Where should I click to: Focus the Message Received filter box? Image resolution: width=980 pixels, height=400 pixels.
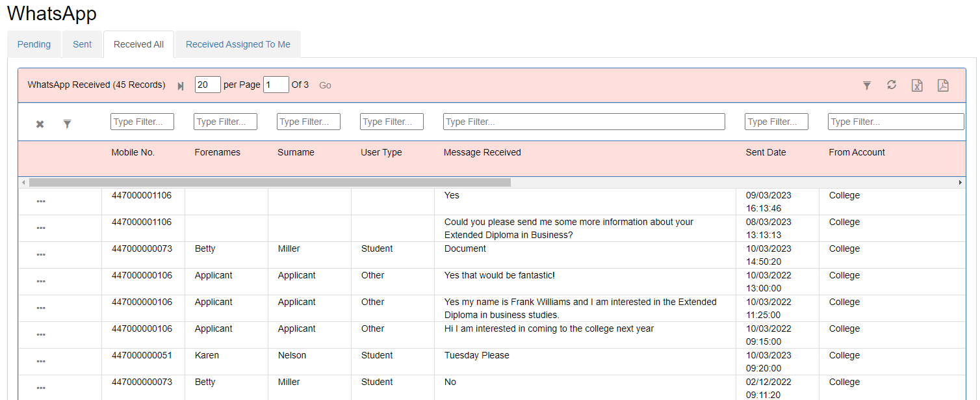coord(584,122)
